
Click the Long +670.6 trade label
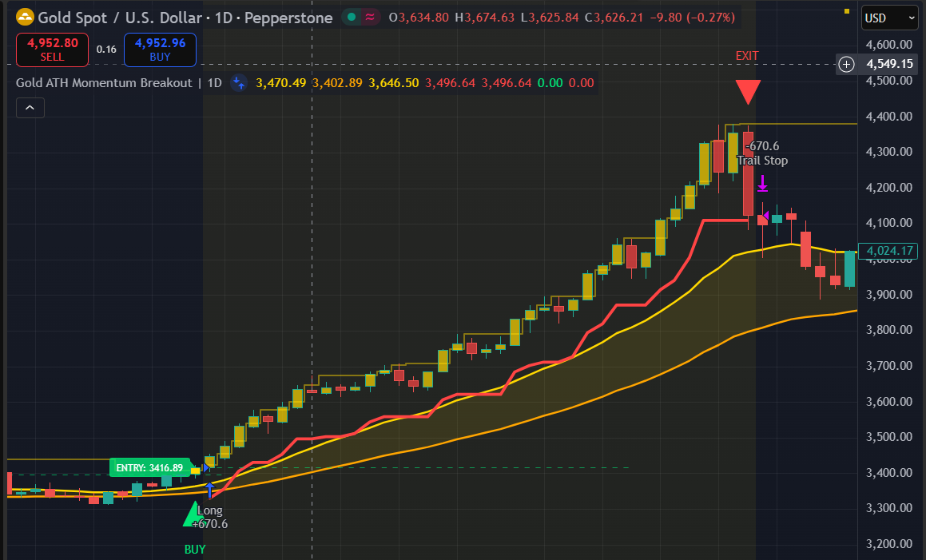click(x=210, y=517)
